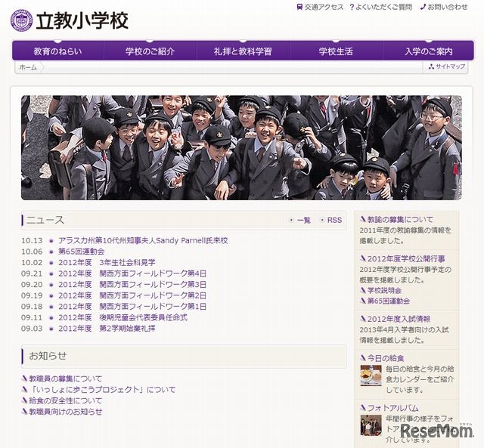Click the feather icon beside 学校説明会
The width and height of the screenshot is (484, 448).
coord(363,290)
